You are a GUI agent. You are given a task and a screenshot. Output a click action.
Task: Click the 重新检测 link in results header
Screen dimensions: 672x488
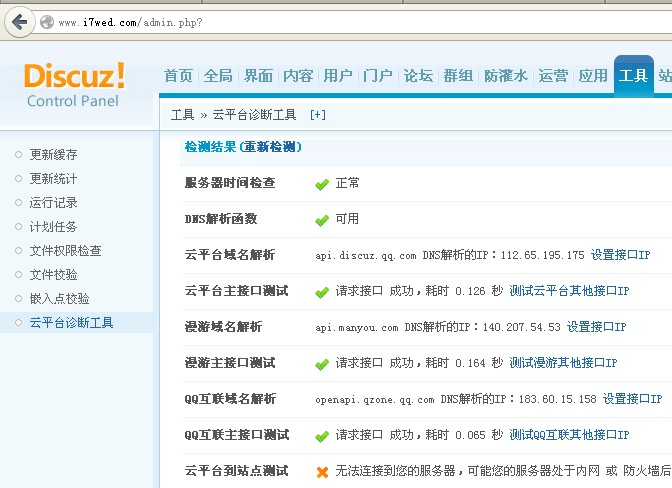[x=270, y=147]
